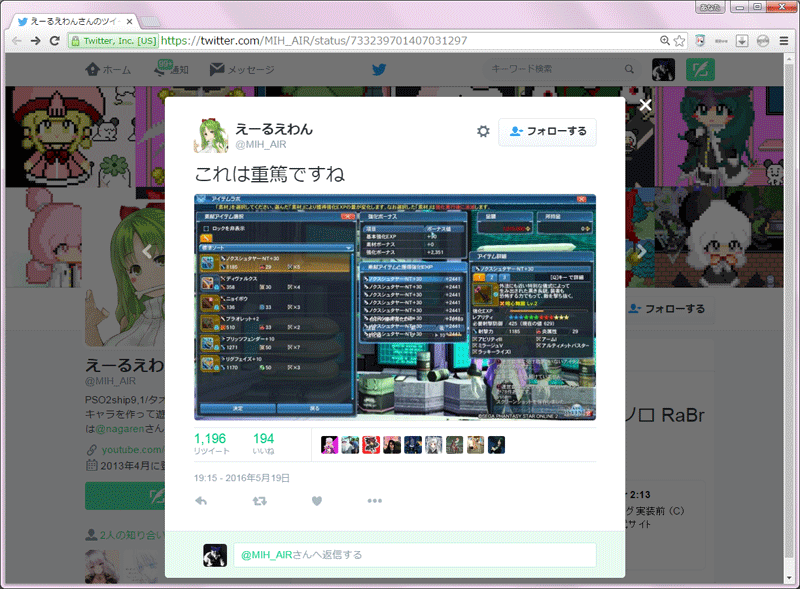Like the tweet with the heart icon
Image resolution: width=800 pixels, height=589 pixels.
click(x=317, y=501)
